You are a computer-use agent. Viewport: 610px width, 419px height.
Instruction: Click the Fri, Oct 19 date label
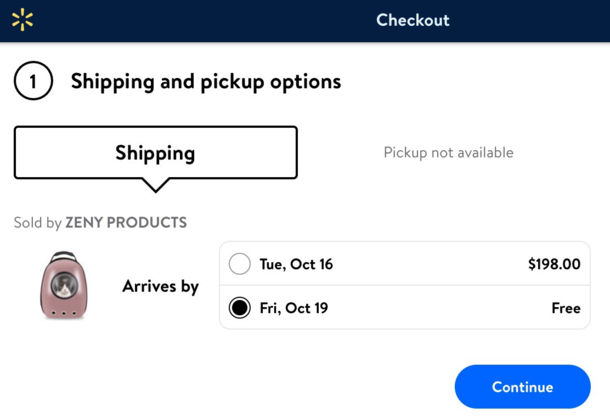(294, 308)
